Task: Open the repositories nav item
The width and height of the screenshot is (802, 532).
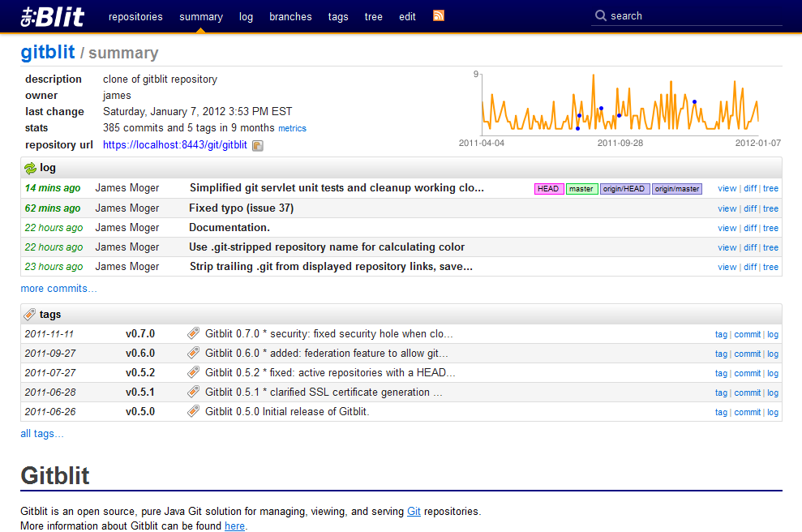Action: coord(135,16)
